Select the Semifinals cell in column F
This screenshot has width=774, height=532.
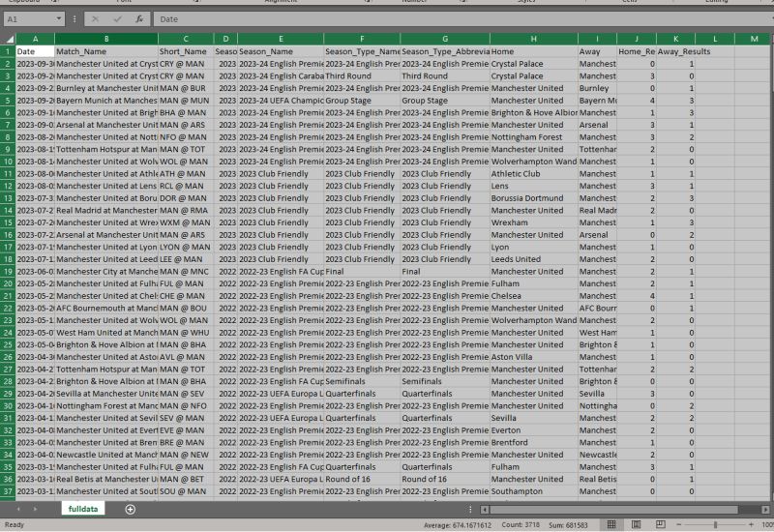tap(362, 381)
